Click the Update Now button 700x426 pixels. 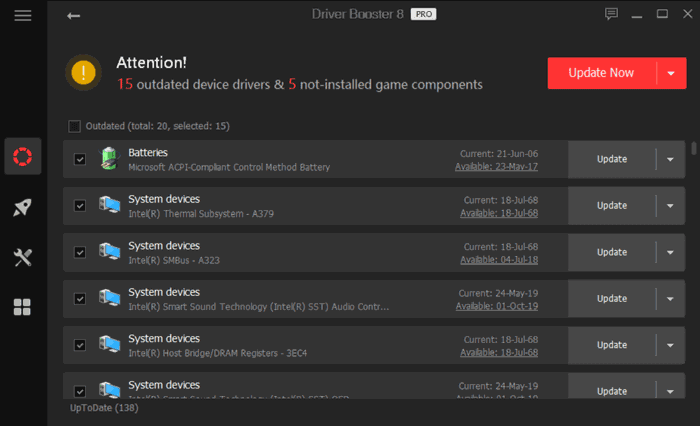click(x=601, y=73)
